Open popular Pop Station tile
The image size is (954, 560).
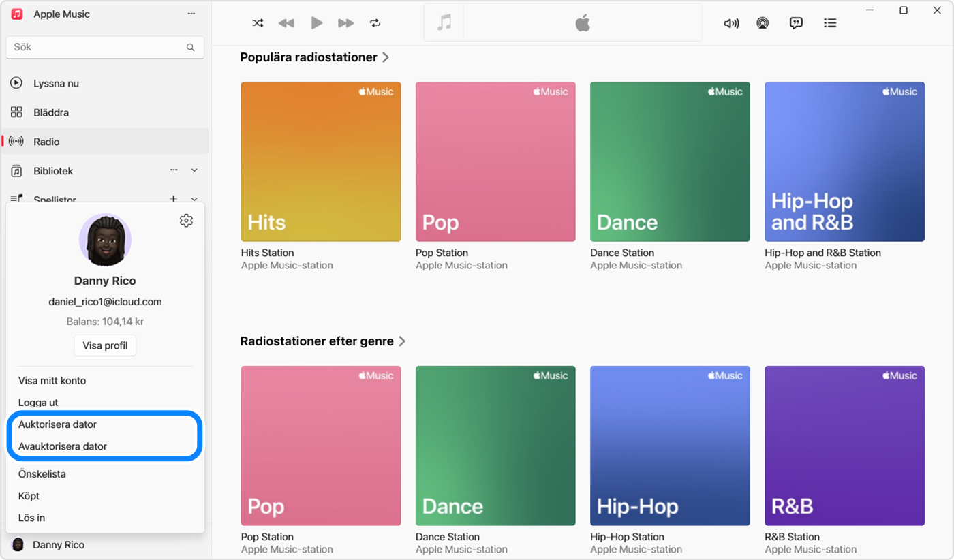[495, 161]
